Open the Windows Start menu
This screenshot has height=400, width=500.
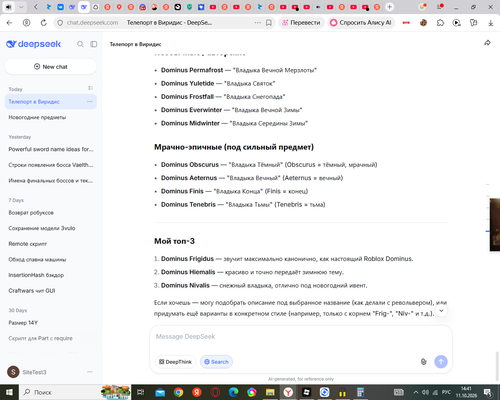(9, 392)
